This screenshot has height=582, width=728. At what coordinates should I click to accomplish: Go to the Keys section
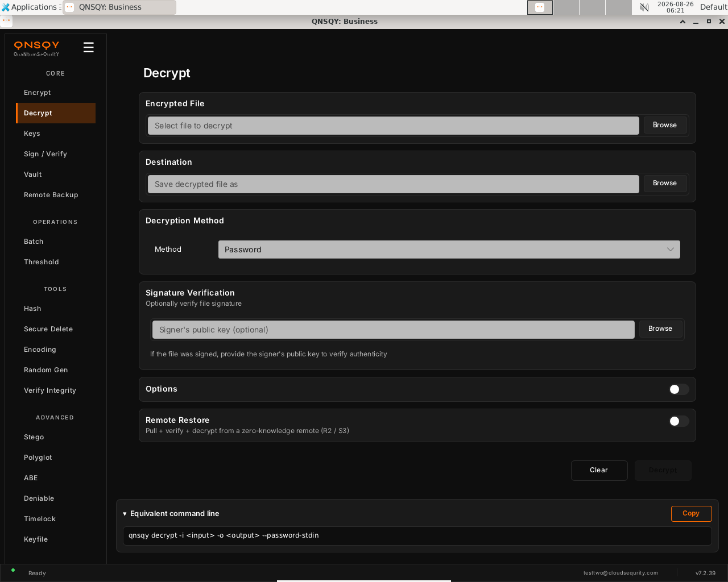point(56,134)
